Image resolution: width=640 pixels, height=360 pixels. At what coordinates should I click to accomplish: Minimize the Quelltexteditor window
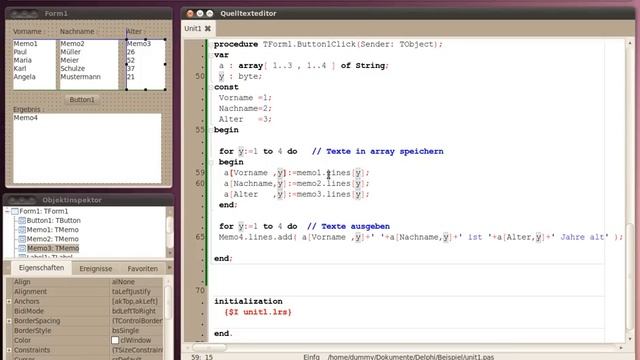pos(200,13)
